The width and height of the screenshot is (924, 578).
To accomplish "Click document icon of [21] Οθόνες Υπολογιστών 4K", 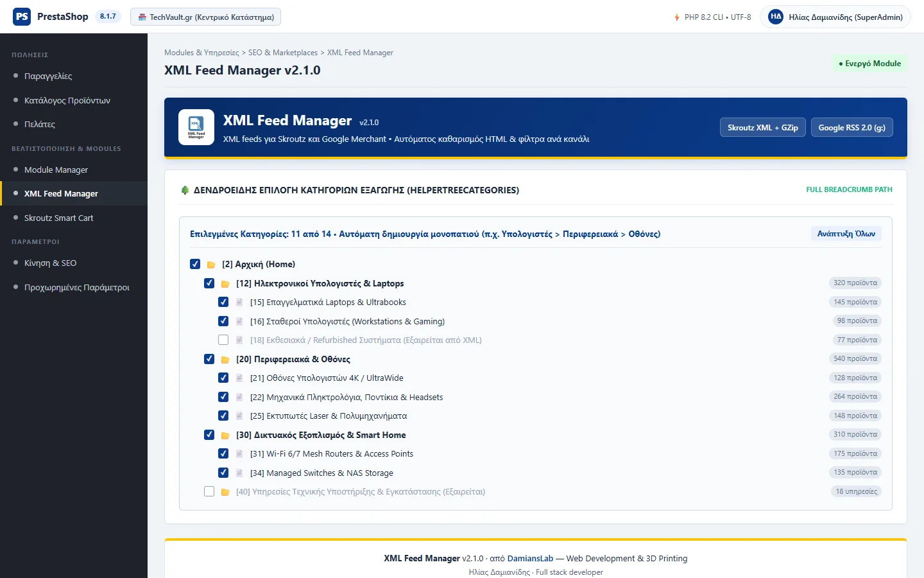I will point(239,378).
